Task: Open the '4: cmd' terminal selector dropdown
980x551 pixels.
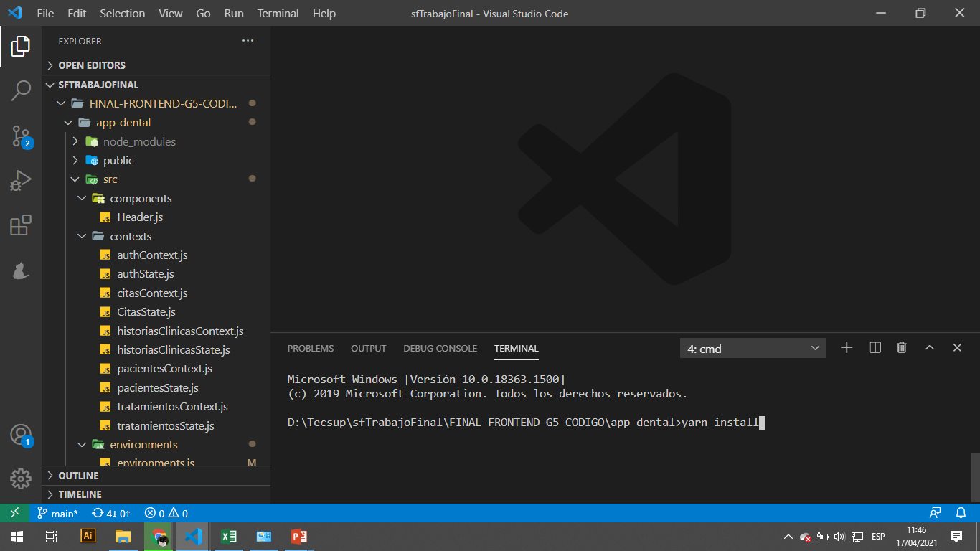Action: tap(753, 347)
